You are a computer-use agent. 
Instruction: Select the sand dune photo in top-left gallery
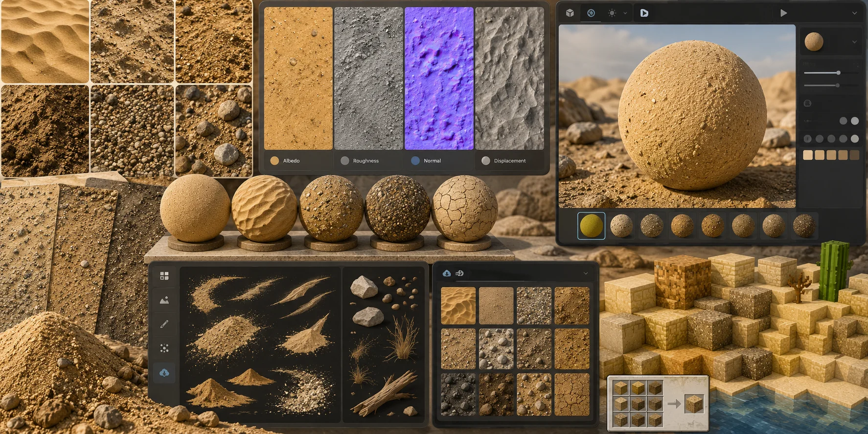click(45, 41)
